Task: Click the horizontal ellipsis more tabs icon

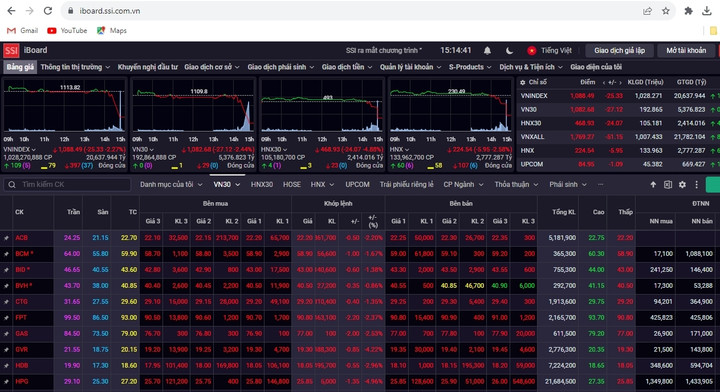Action: [600, 185]
